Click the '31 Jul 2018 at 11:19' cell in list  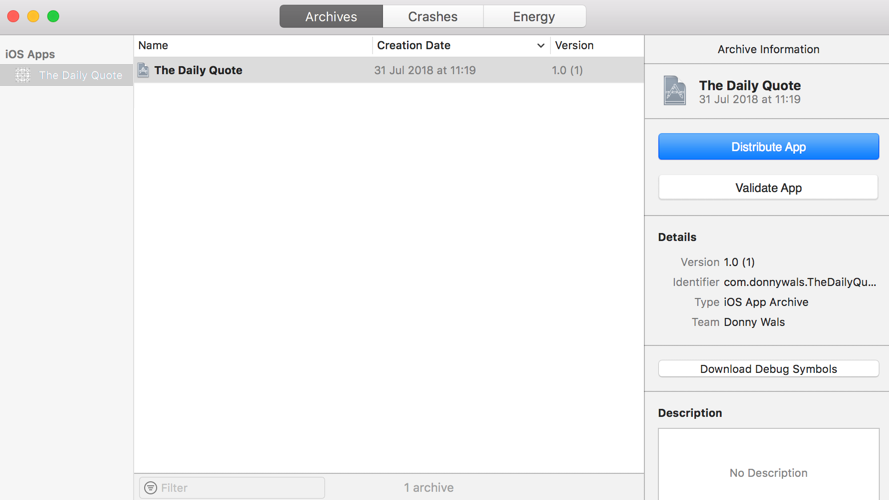425,70
